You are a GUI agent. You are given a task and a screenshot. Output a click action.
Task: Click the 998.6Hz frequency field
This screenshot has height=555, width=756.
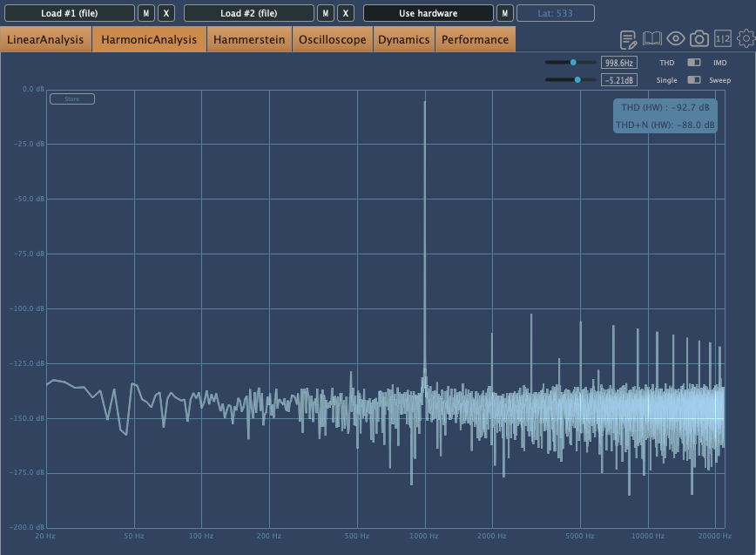619,63
